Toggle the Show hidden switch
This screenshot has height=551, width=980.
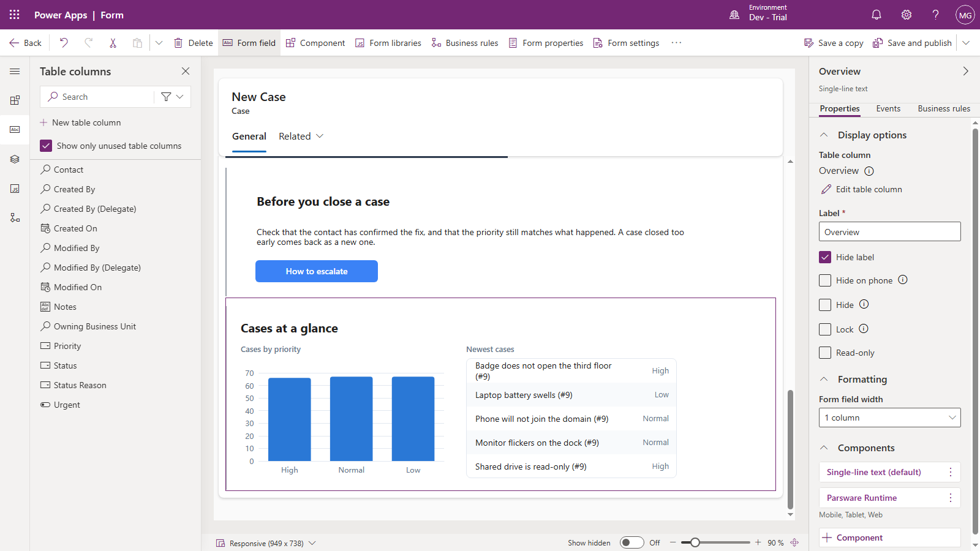[631, 542]
